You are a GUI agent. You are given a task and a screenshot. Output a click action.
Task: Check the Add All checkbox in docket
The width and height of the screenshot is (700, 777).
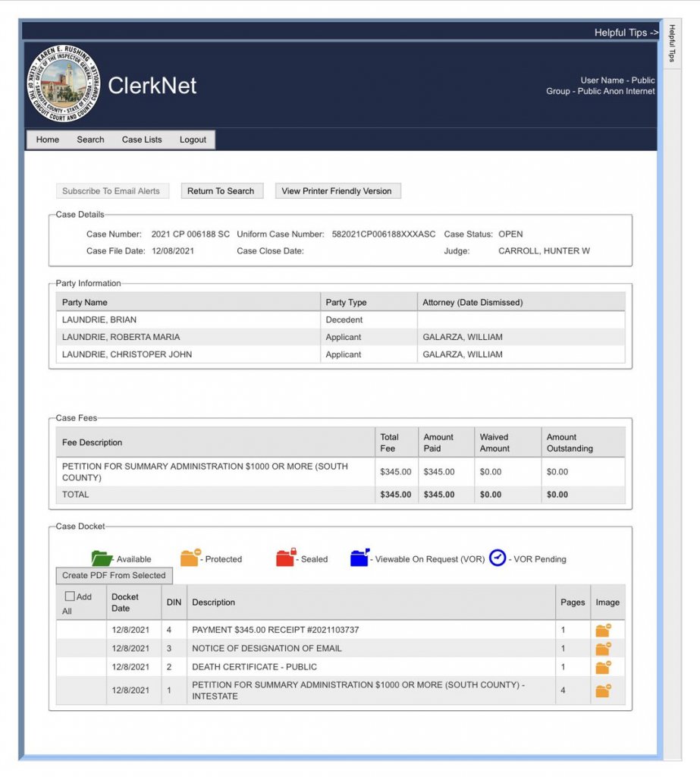(70, 597)
